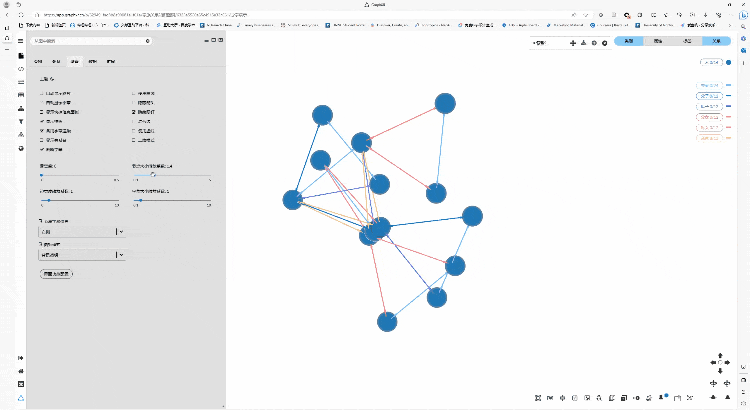The image size is (750, 410).
Task: Select the second grey segment of top-right pill bar
Action: coord(687,41)
